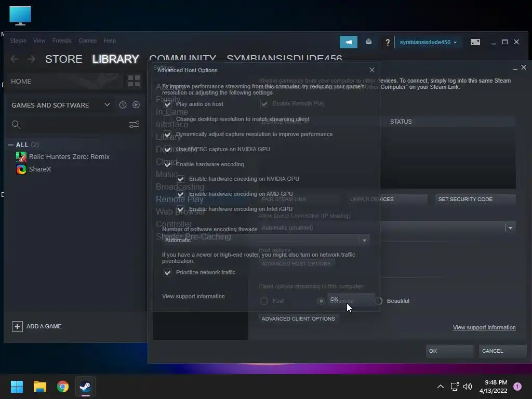Viewport: 532px width, 399px height.
Task: Go forward with Steam's forward arrow
Action: (x=31, y=59)
